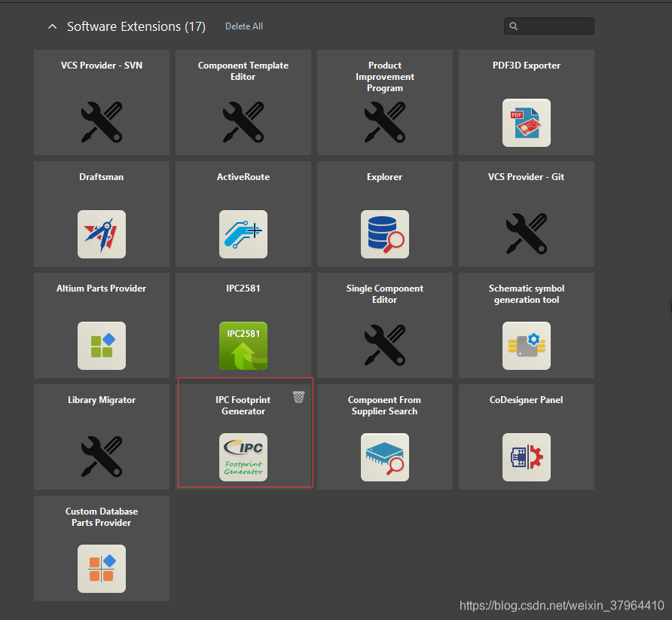Viewport: 672px width, 620px height.
Task: Delete IPC Footprint Generator via trash icon
Action: coord(299,397)
